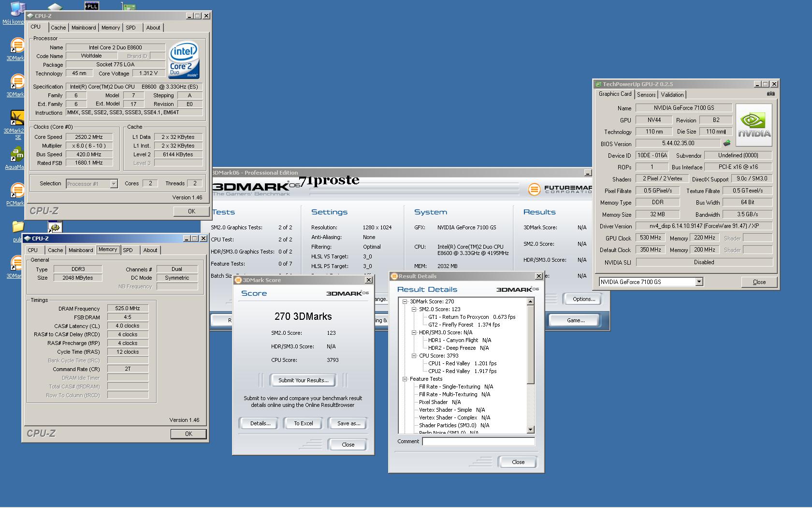Open CPU tab in lower CPU-Z window

[33, 250]
